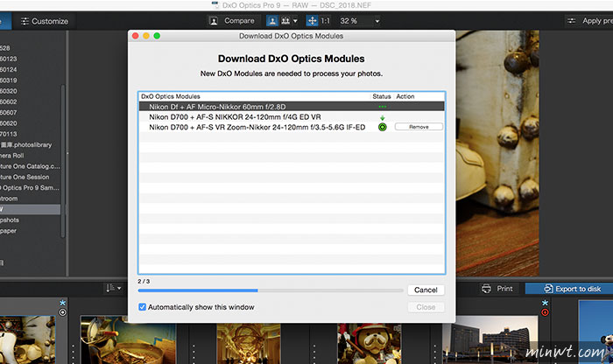The height and width of the screenshot is (364, 613).
Task: Select Nikon D700 24-120mm f/4G ED VR row
Action: point(292,116)
